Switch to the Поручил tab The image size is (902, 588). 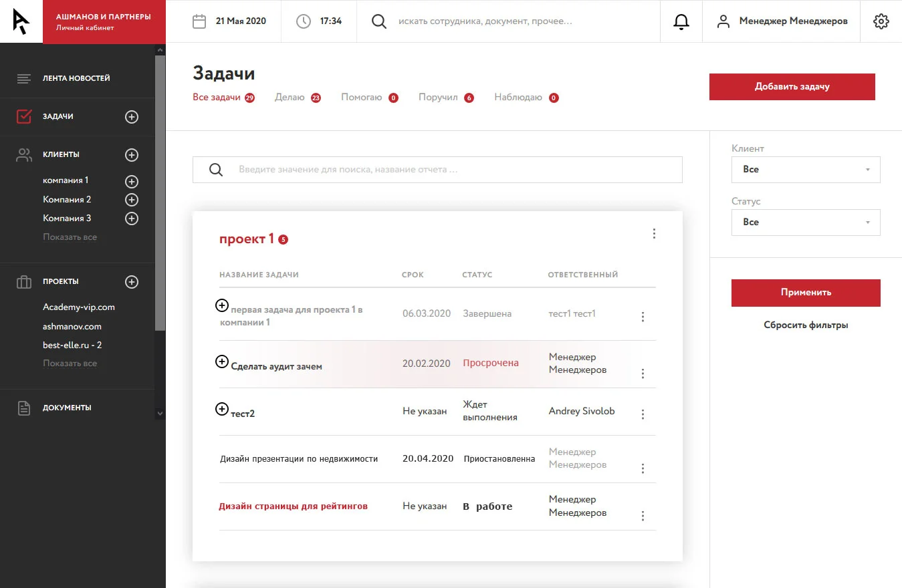click(439, 97)
